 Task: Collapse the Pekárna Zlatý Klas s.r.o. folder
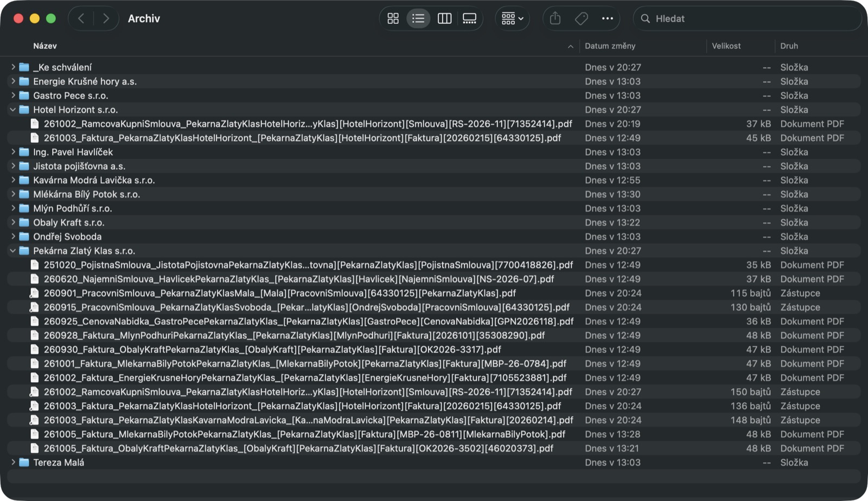coord(13,250)
